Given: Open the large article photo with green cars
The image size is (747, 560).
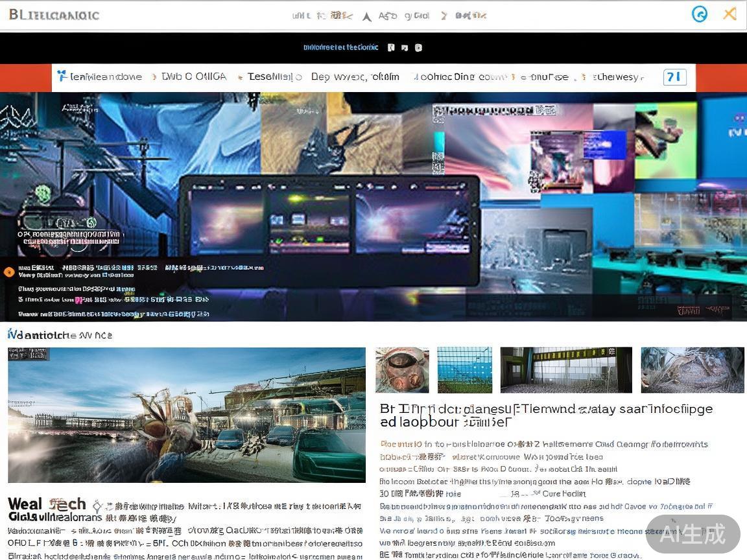Looking at the screenshot, I should (187, 414).
